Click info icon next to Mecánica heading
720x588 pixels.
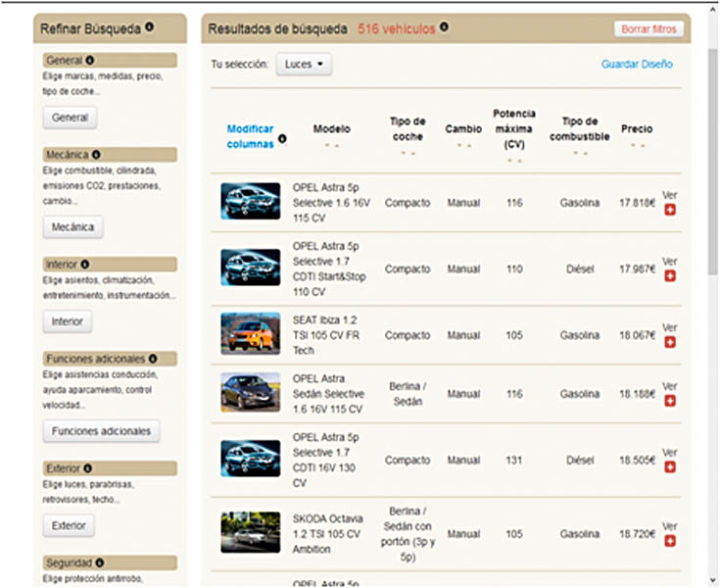coord(97,155)
